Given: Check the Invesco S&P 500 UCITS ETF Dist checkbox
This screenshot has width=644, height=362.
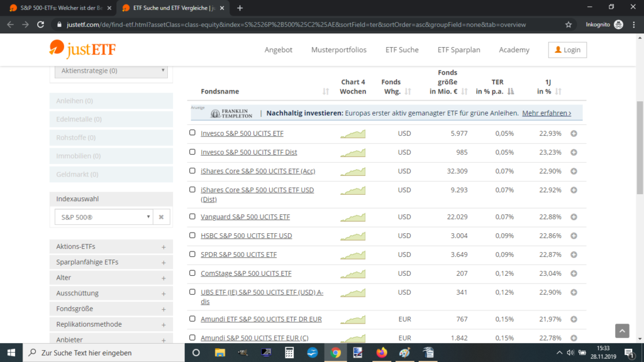Looking at the screenshot, I should point(192,151).
